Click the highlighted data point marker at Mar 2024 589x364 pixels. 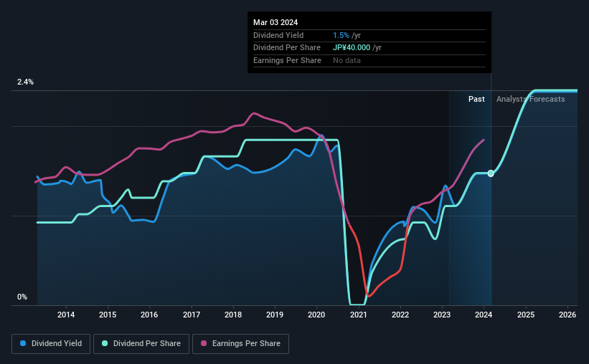pos(491,173)
